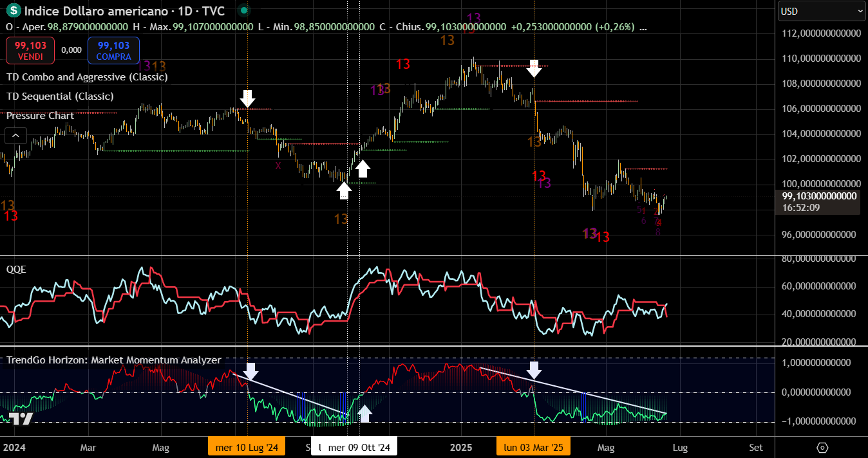Image resolution: width=868 pixels, height=458 pixels.
Task: Click the 'mer 10 Lug '24' date marker
Action: (247, 448)
